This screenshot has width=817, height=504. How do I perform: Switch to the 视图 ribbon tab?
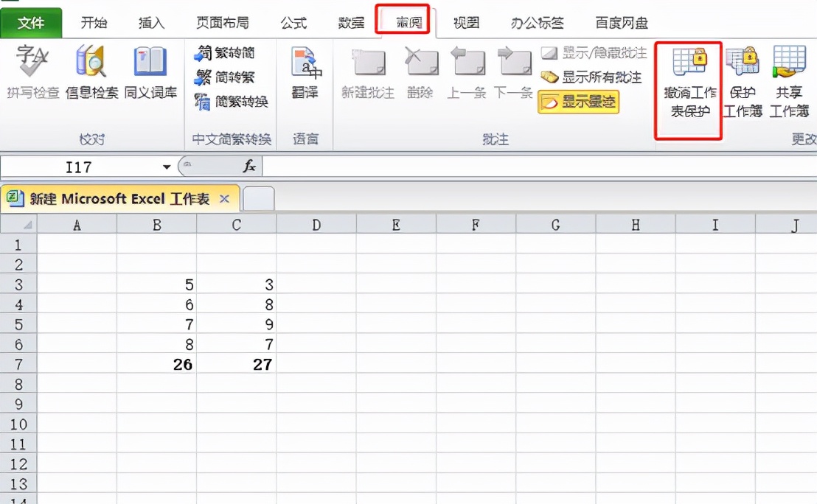(465, 23)
